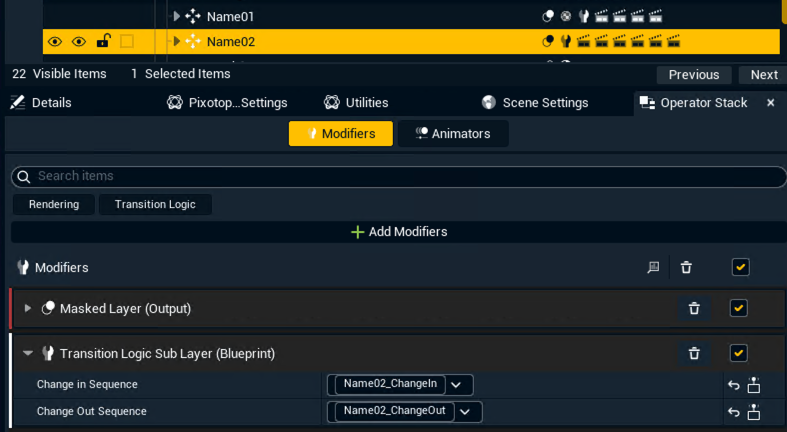Click the wrench icon beside Transition Logic Sub Layer
Image resolution: width=787 pixels, height=432 pixels.
coord(48,353)
